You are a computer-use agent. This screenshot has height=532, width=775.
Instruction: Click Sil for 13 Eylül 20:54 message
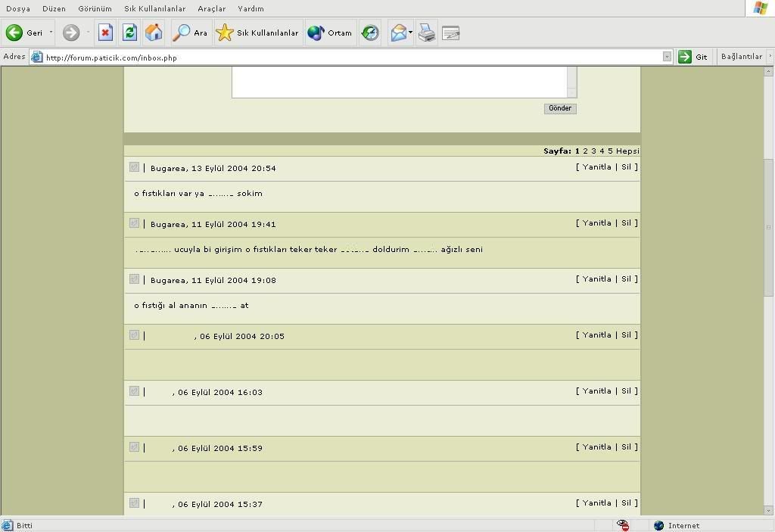626,167
